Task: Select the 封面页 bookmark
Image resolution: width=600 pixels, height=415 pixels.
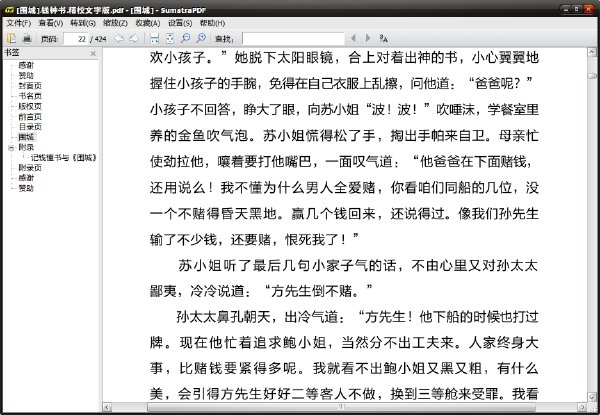Action: coord(30,86)
